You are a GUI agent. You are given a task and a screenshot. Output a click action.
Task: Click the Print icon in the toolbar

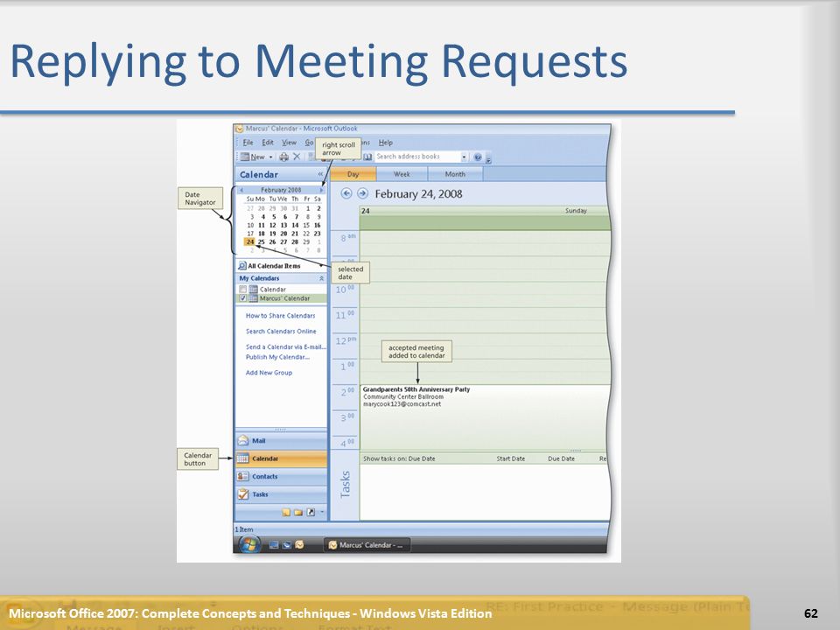click(283, 157)
